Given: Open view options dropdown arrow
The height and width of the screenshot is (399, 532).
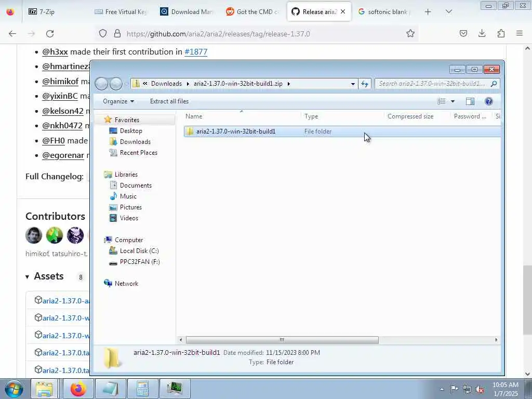Looking at the screenshot, I should point(453,101).
